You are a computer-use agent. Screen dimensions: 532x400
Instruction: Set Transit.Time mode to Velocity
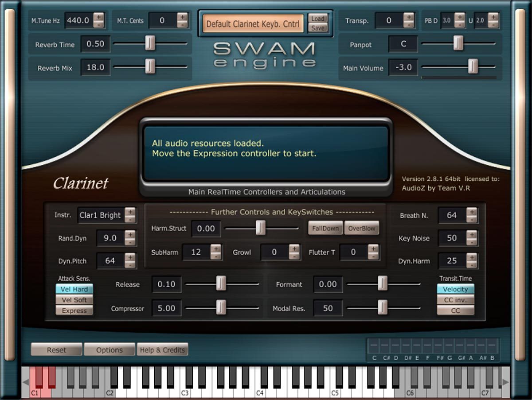point(455,289)
